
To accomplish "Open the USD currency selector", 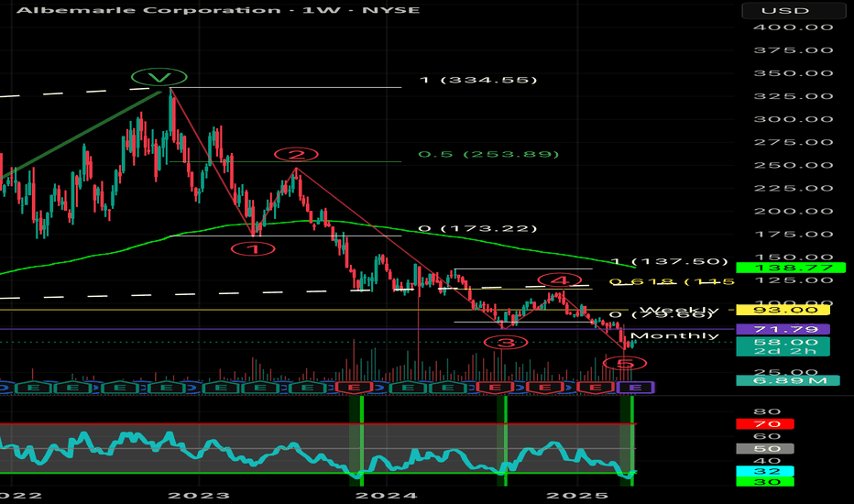I will (793, 10).
